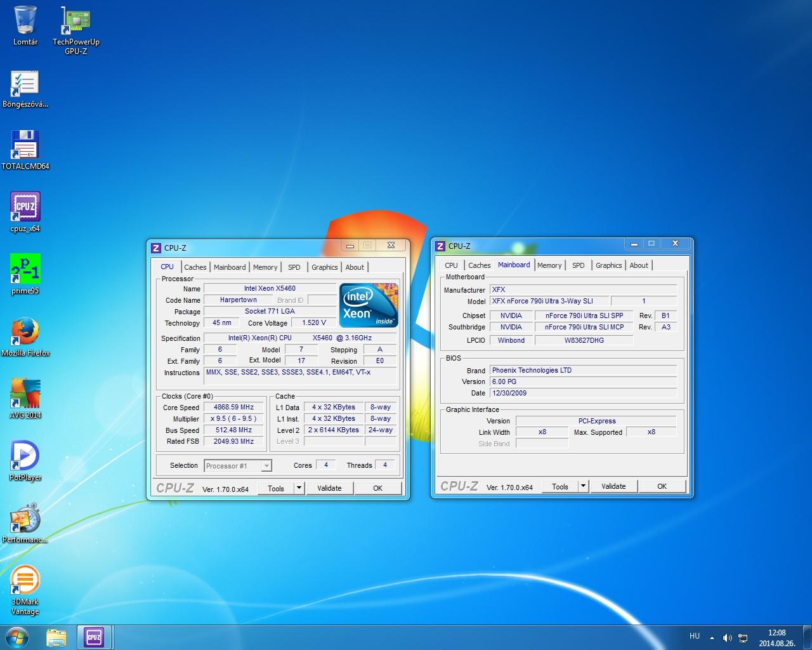The width and height of the screenshot is (812, 650).
Task: Show hidden tray icons arrow
Action: [x=712, y=637]
